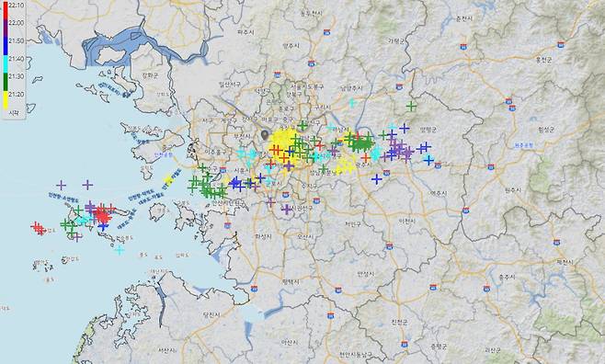The width and height of the screenshot is (605, 364).
Task: Click the cyan lightning cross below 남양주시 label
Action: click(x=351, y=103)
